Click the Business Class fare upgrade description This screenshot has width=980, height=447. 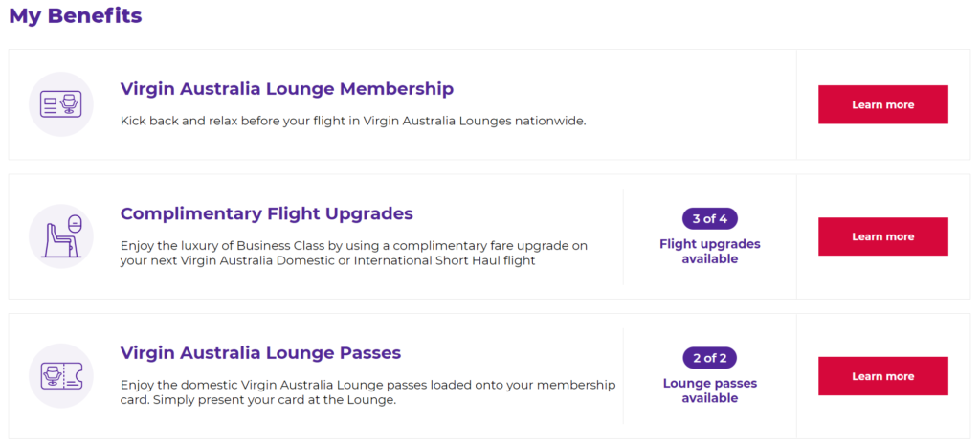click(354, 254)
